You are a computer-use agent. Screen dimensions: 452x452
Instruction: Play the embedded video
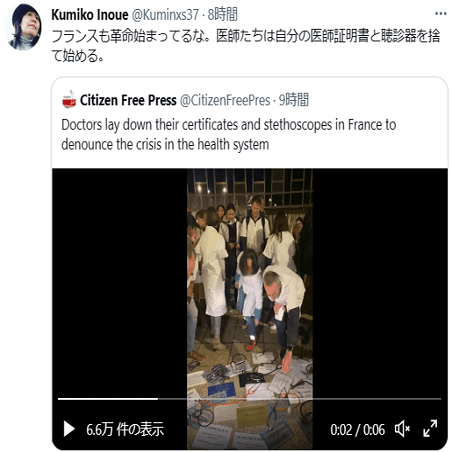coord(69,429)
